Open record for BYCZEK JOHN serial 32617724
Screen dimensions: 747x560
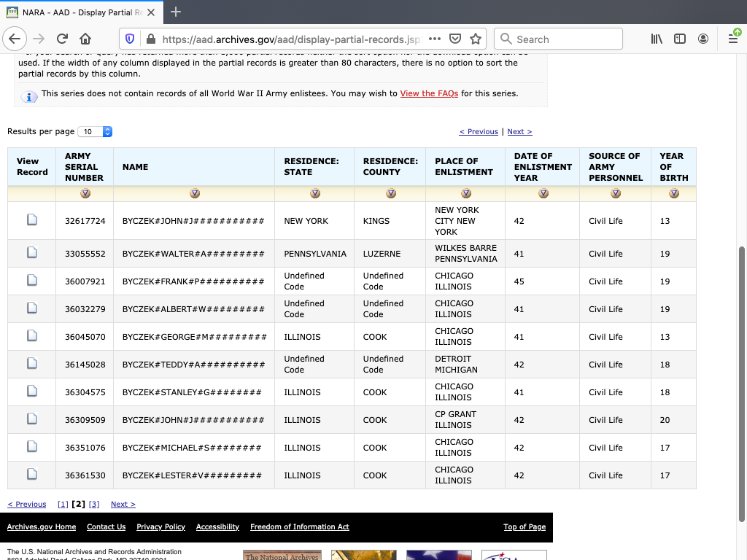31,219
